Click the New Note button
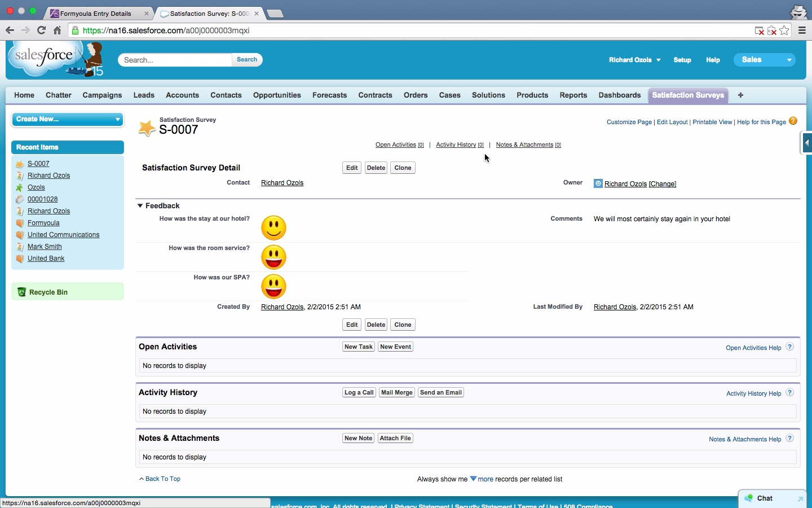Screen dimensions: 812x508 pyautogui.click(x=359, y=438)
